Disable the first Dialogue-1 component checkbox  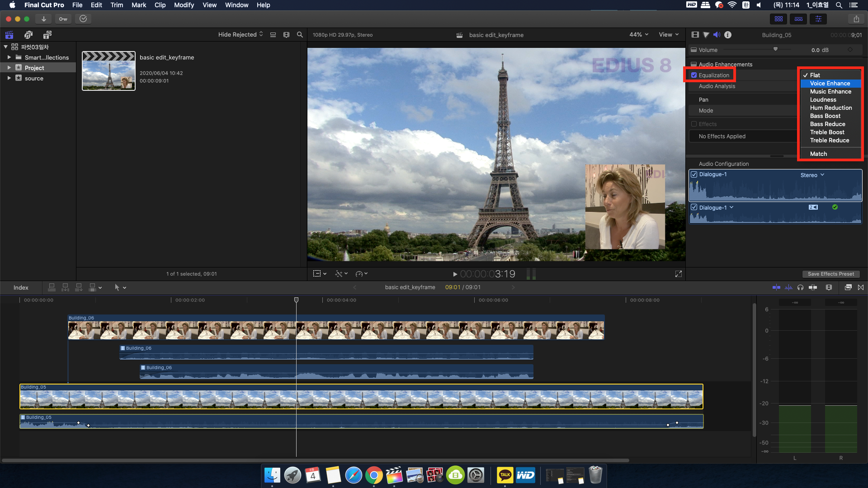[x=694, y=174]
